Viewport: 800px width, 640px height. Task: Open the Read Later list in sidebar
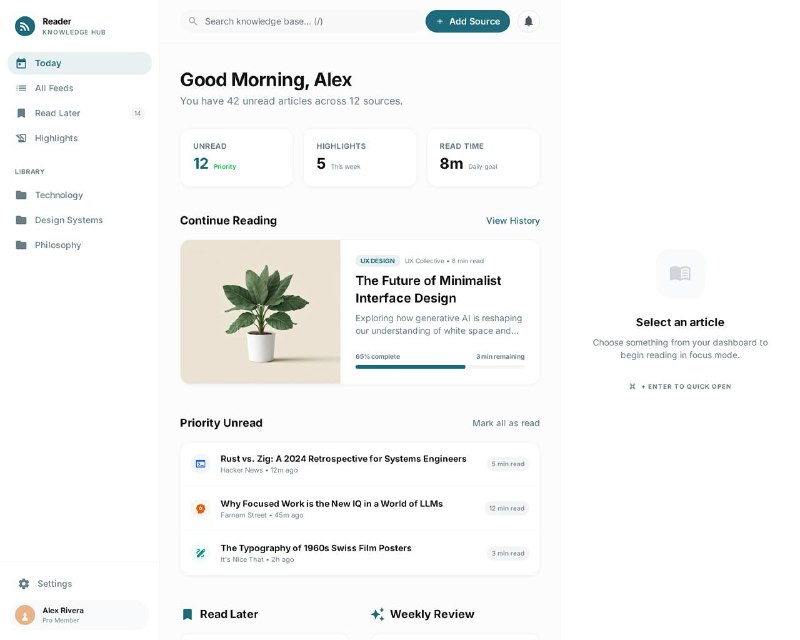tap(80, 113)
